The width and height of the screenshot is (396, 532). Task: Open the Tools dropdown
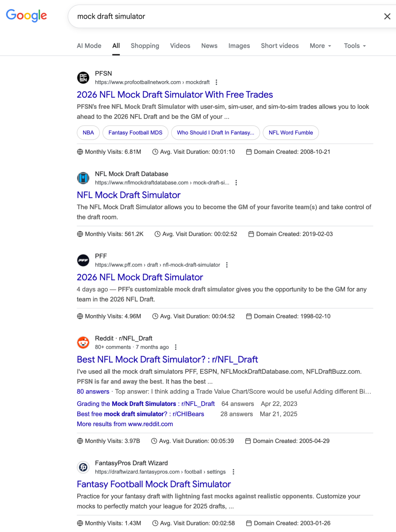click(355, 46)
